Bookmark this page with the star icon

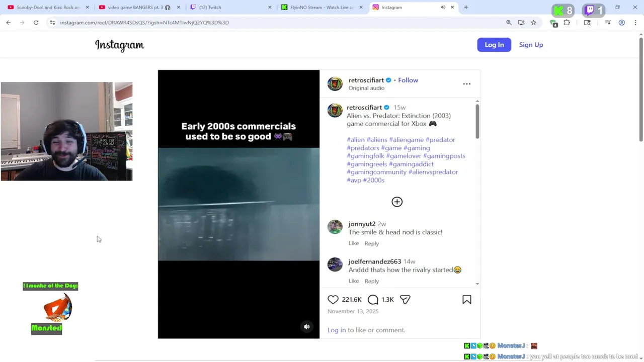[x=533, y=23]
